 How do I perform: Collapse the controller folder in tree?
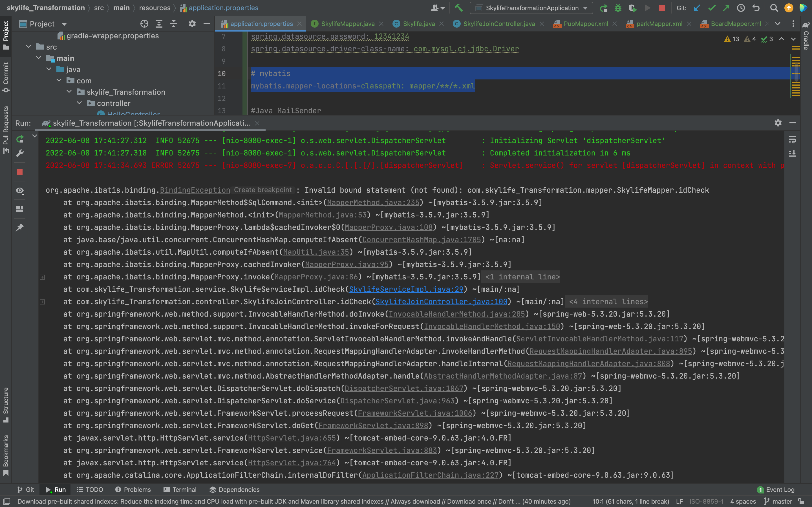point(80,103)
